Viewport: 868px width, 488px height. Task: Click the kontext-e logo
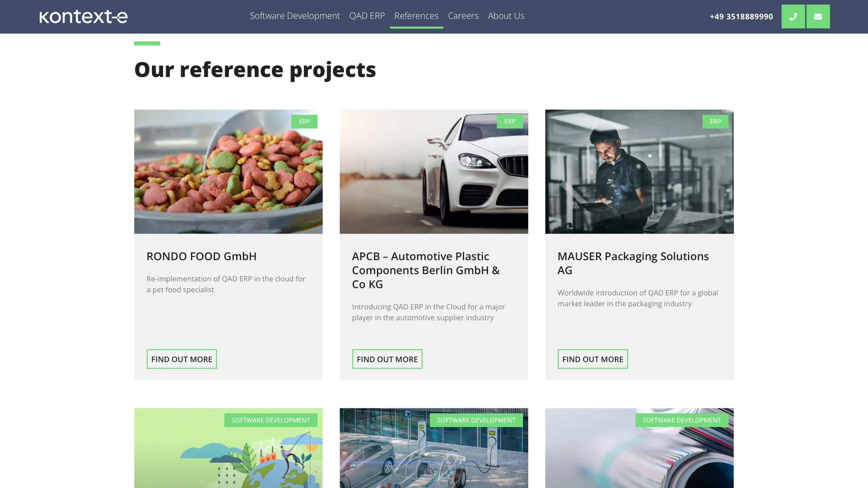coord(83,17)
